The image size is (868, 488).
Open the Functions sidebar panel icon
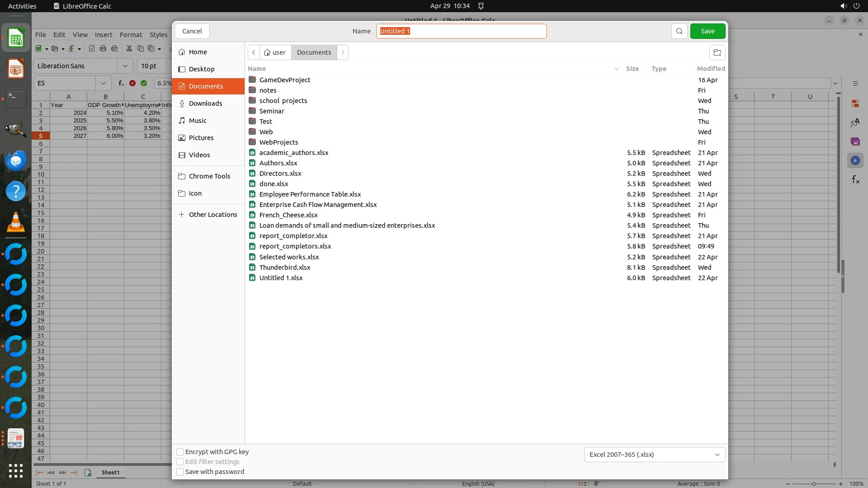[855, 180]
